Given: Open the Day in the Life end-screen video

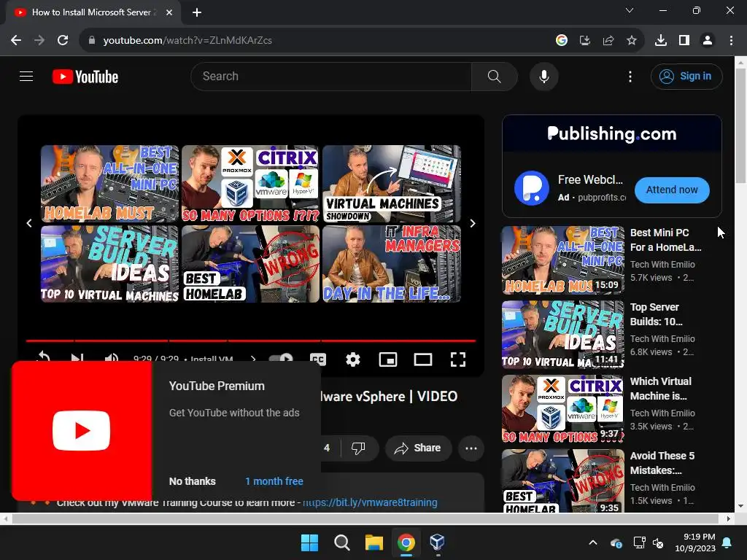Looking at the screenshot, I should click(392, 264).
